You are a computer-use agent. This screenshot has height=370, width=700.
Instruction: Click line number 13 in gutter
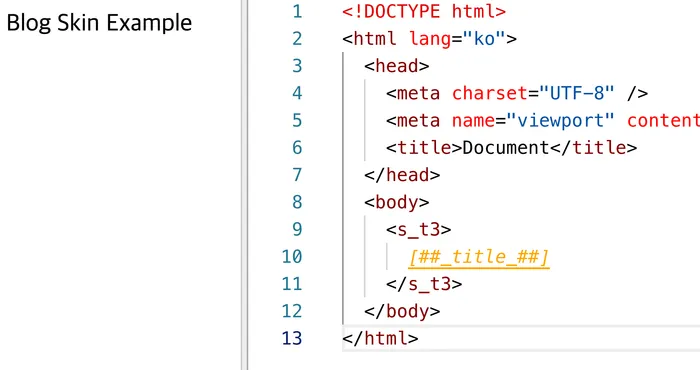pos(292,338)
